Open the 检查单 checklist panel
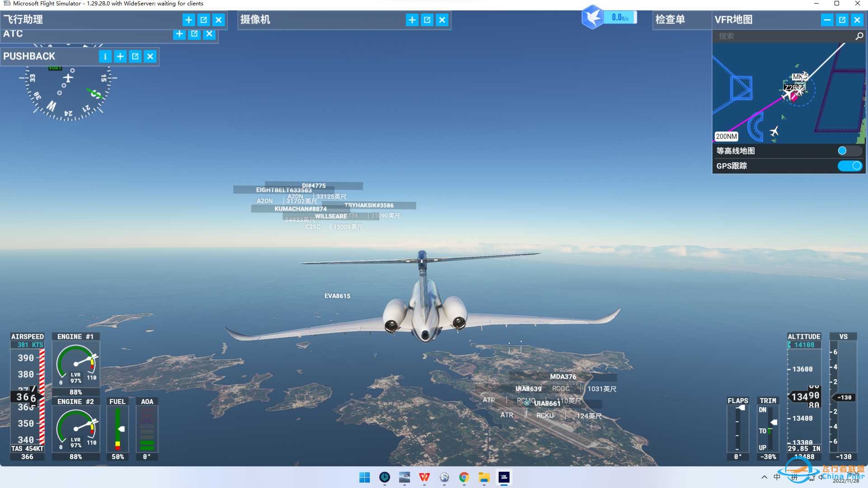Viewport: 868px width, 488px height. coord(670,20)
